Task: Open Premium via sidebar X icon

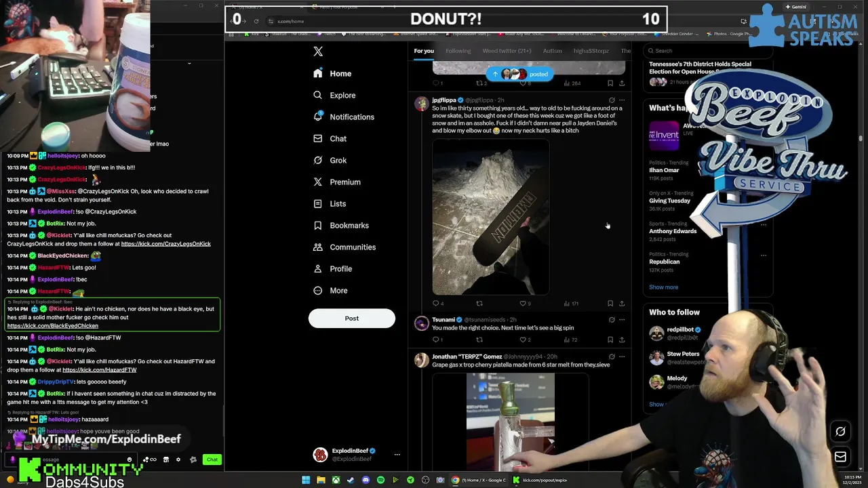Action: coord(317,182)
